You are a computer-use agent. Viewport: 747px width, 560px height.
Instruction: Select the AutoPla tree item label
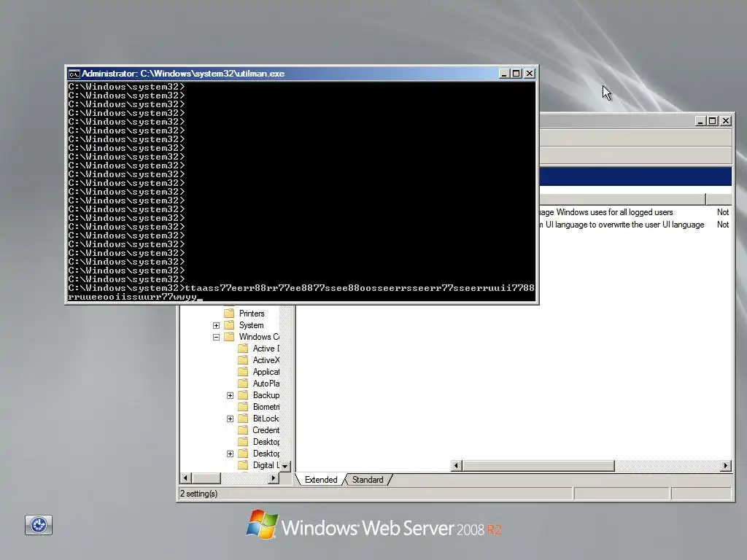point(266,384)
